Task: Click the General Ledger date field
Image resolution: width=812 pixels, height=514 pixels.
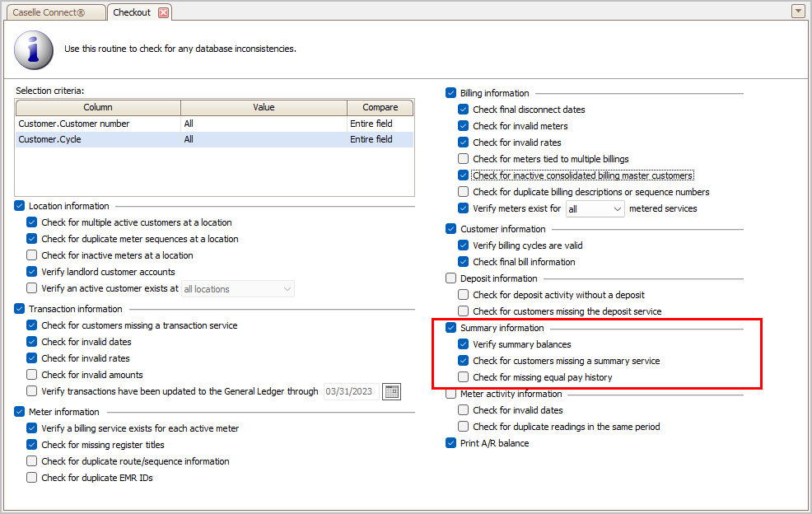Action: 352,392
